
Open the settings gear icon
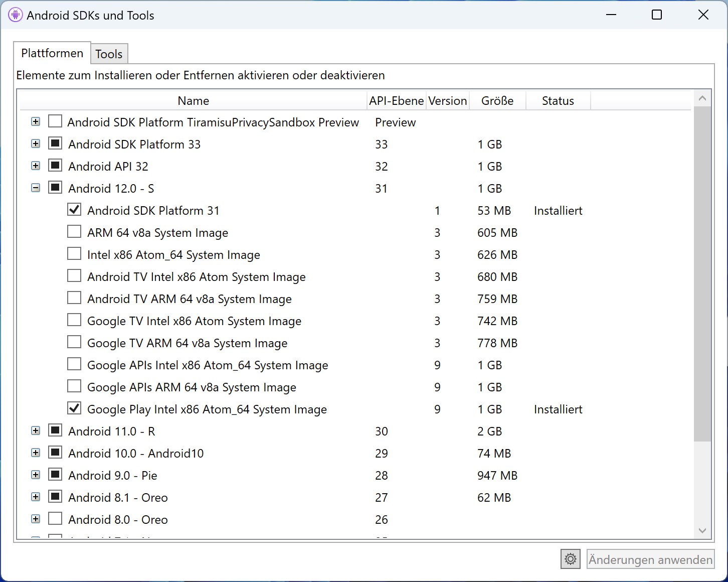click(x=571, y=559)
